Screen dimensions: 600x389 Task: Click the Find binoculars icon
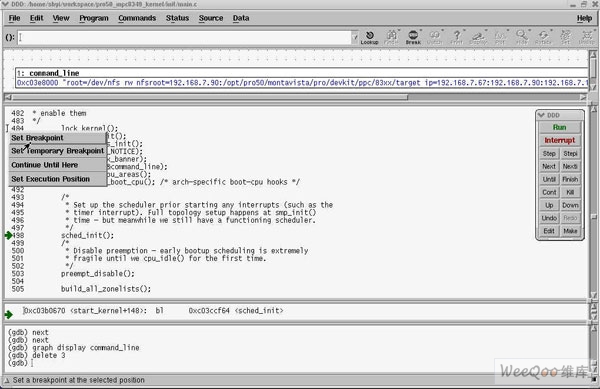pyautogui.click(x=391, y=37)
